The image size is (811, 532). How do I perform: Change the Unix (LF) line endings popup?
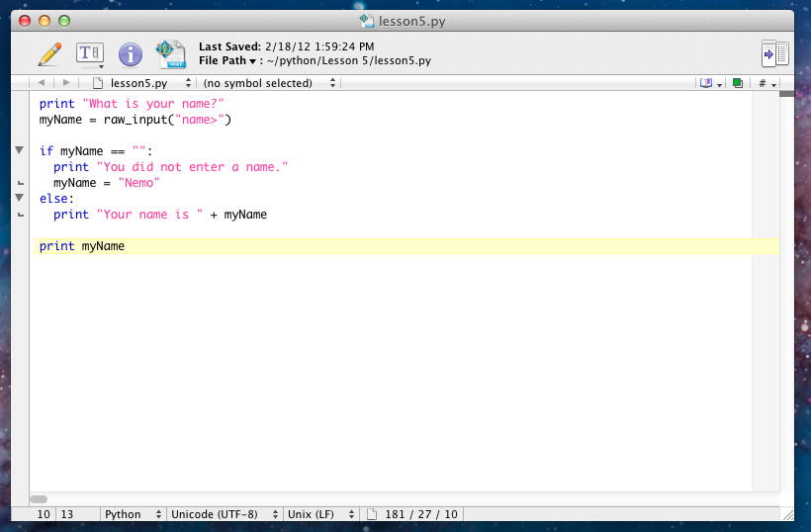click(320, 514)
